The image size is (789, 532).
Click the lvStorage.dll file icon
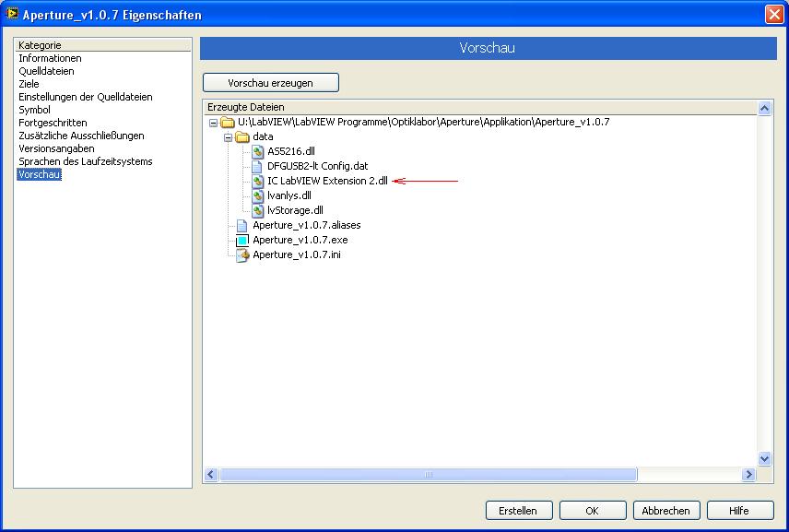tap(258, 210)
